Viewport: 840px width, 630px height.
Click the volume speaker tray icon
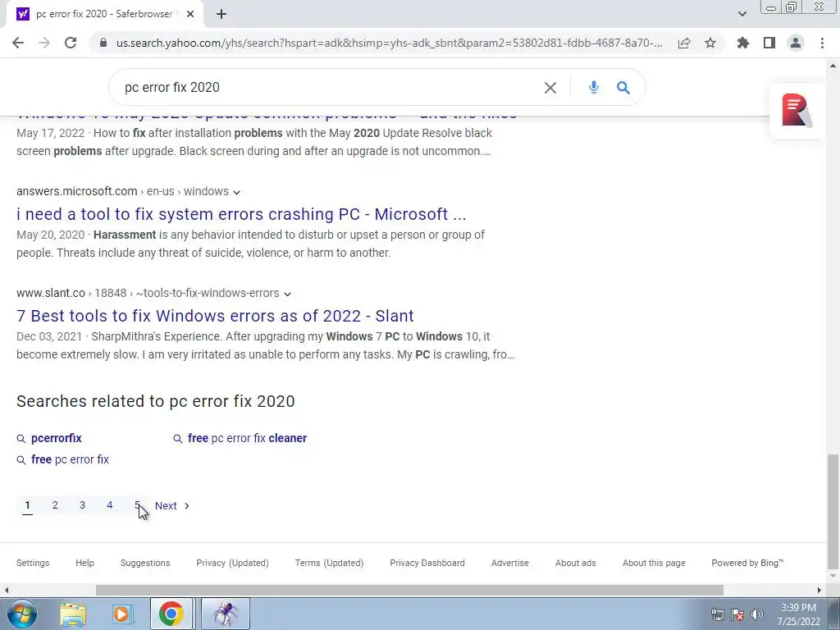[757, 614]
